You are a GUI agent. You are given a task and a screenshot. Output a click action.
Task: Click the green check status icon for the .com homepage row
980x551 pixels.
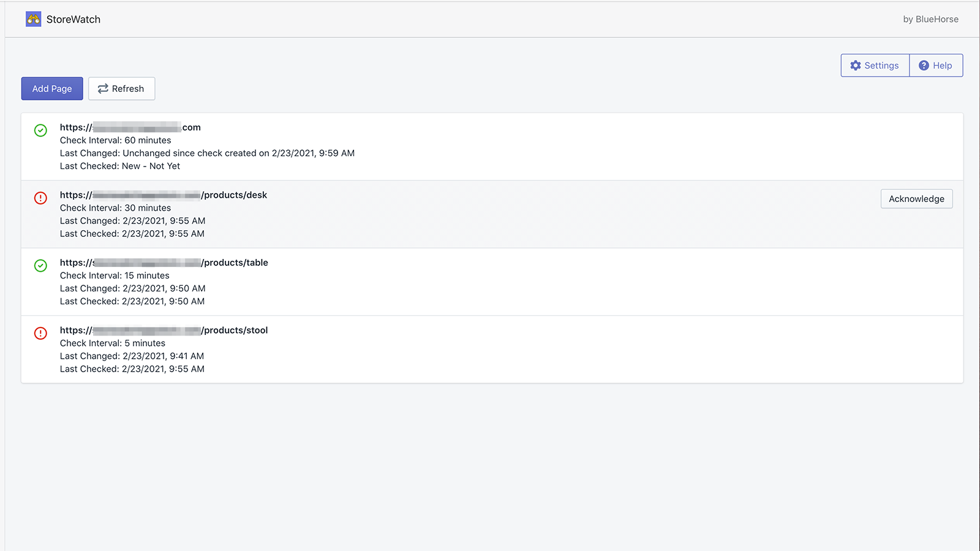(x=40, y=130)
